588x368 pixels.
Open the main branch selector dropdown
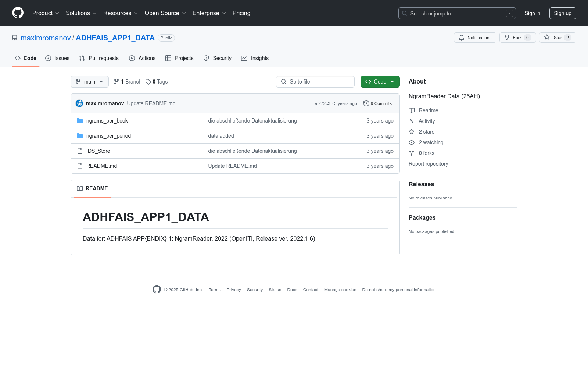click(x=90, y=82)
